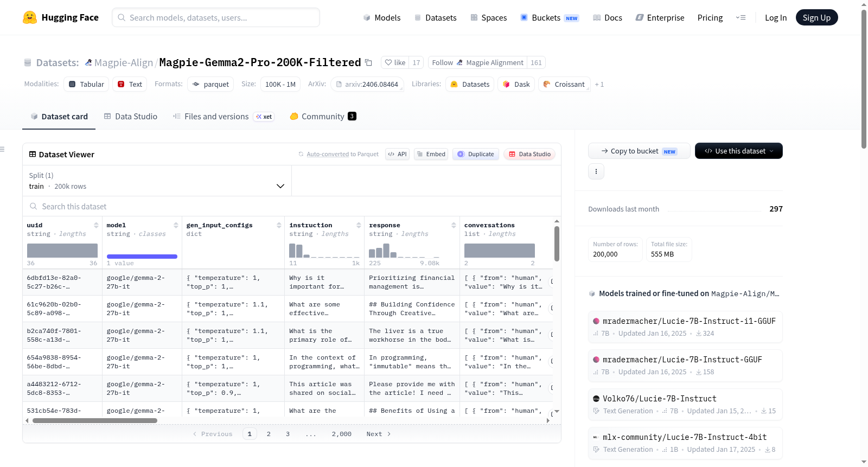Open the Pricing page
The image size is (868, 467).
tap(710, 17)
